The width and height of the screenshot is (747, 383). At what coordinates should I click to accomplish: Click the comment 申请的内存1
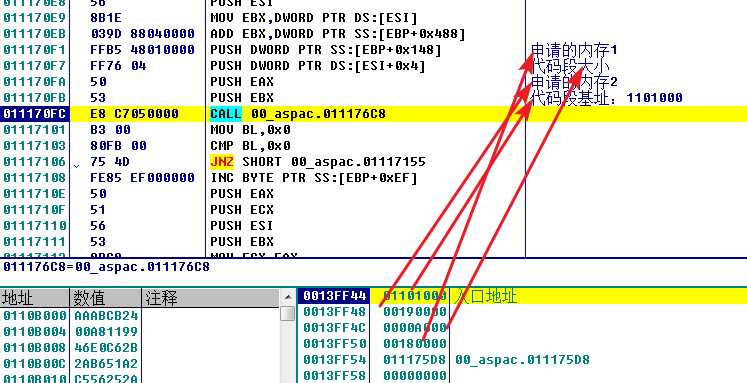coord(574,50)
